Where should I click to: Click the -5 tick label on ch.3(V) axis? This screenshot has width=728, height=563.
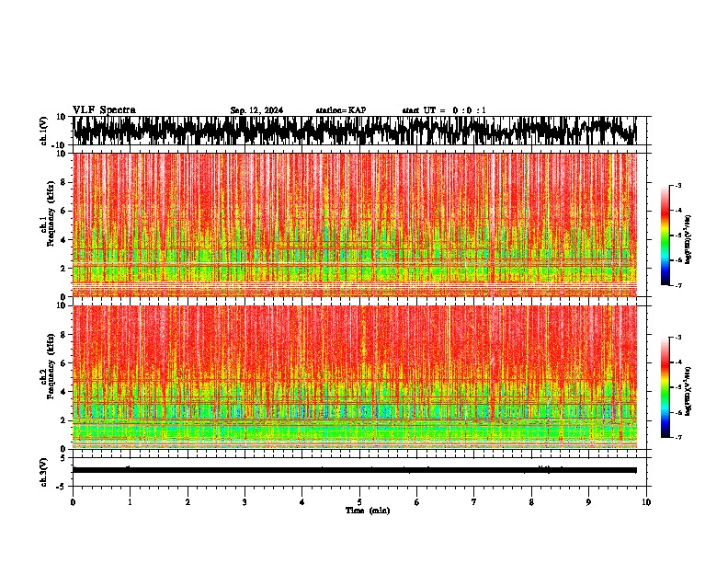pos(62,487)
